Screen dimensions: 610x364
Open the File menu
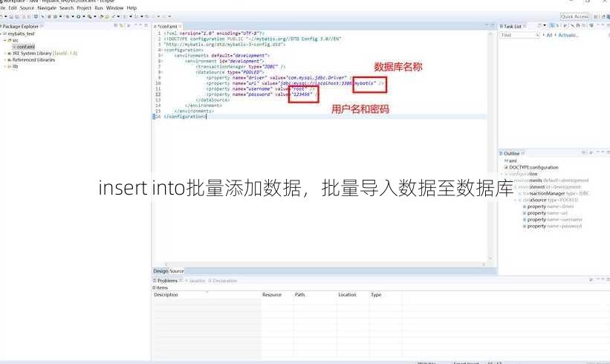(1, 7)
